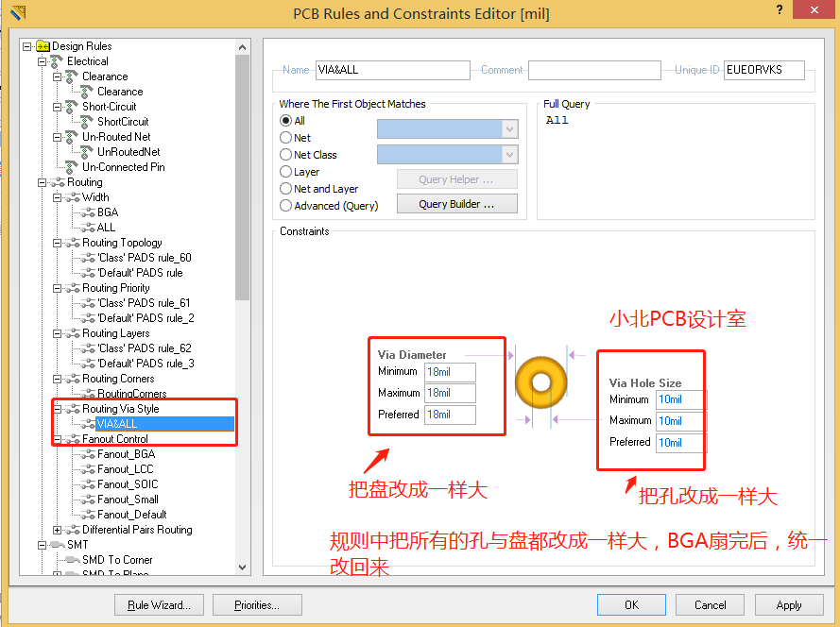Select the All radio button

[x=286, y=121]
